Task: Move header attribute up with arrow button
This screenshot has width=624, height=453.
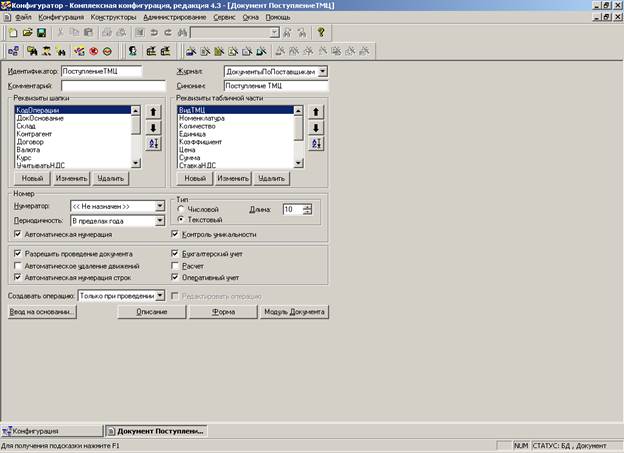Action: (x=153, y=112)
